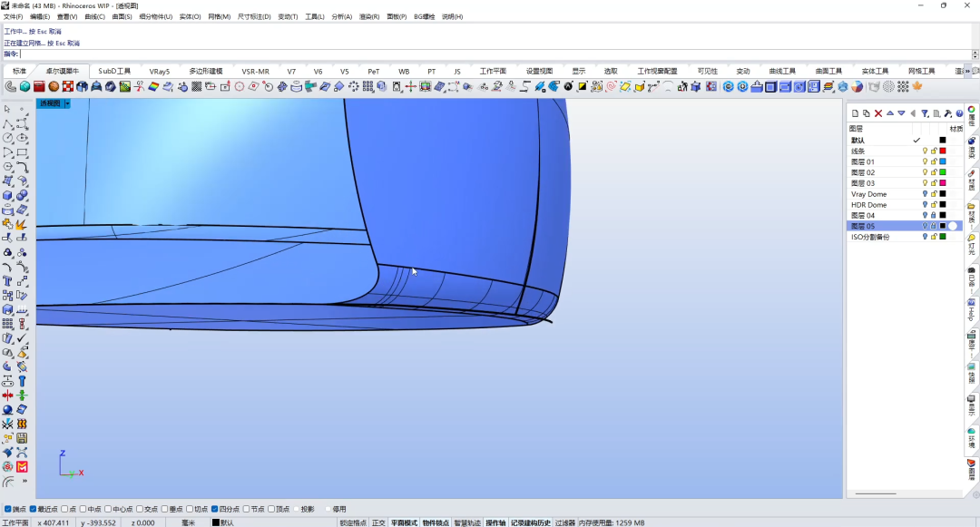Image resolution: width=980 pixels, height=527 pixels.
Task: Unlock the 图层 04 layer padlock
Action: coord(934,215)
